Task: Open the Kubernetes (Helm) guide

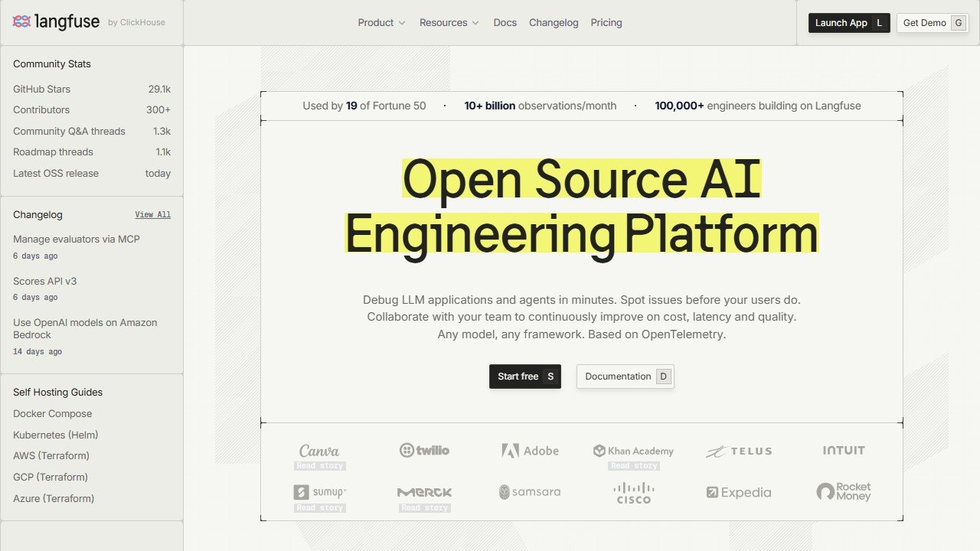Action: (56, 435)
